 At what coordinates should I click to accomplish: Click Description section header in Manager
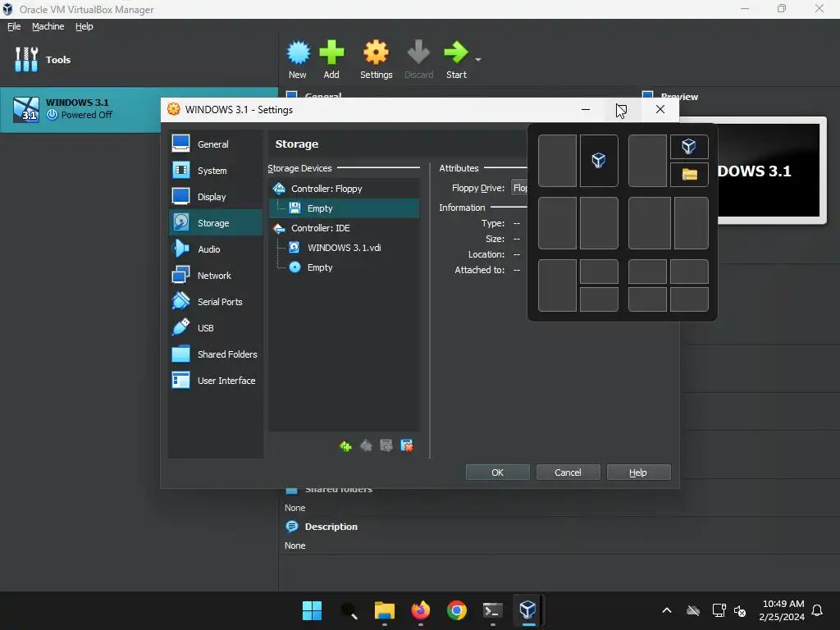pyautogui.click(x=331, y=527)
